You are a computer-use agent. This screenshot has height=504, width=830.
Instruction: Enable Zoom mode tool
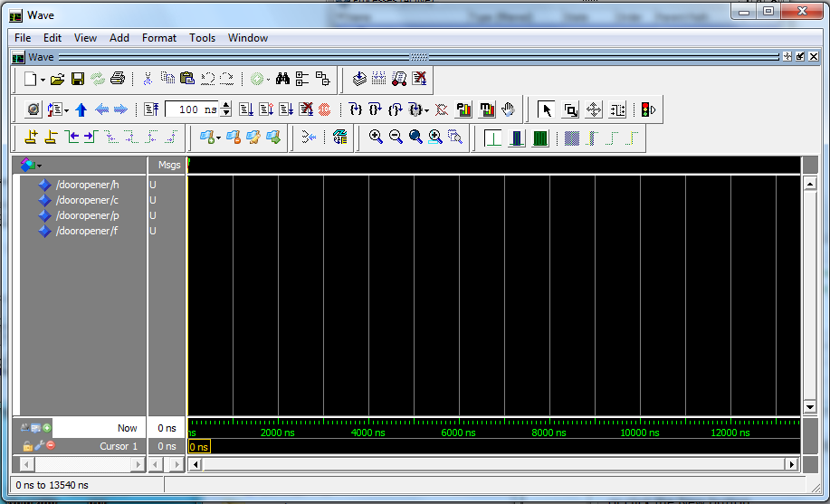coord(570,109)
